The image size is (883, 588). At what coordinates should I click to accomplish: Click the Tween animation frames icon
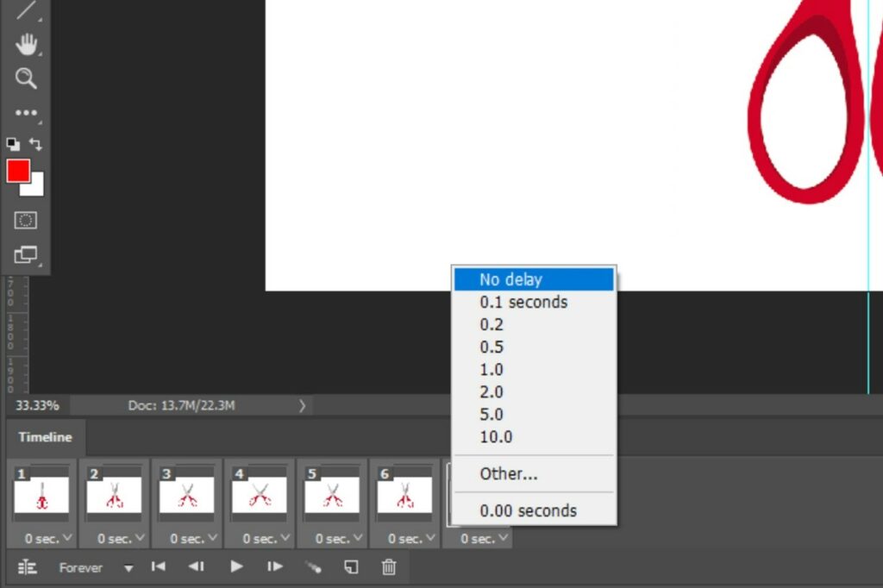coord(313,566)
